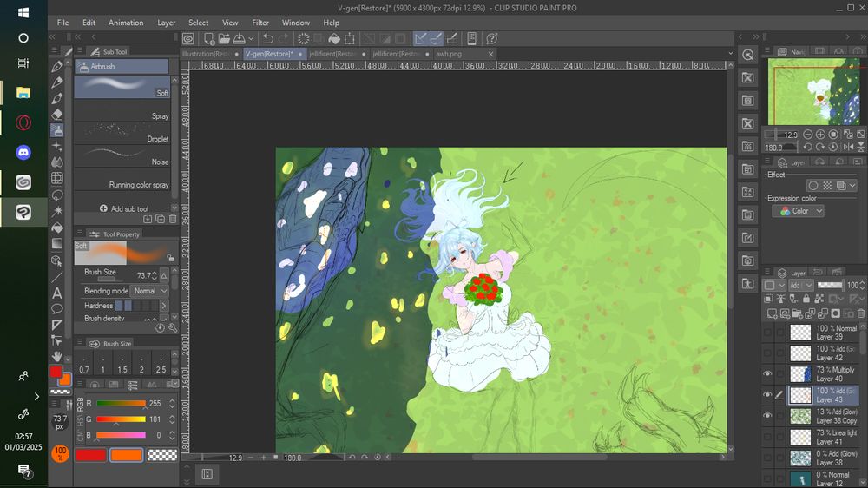
Task: Choose the Hand move tool
Action: point(57,356)
